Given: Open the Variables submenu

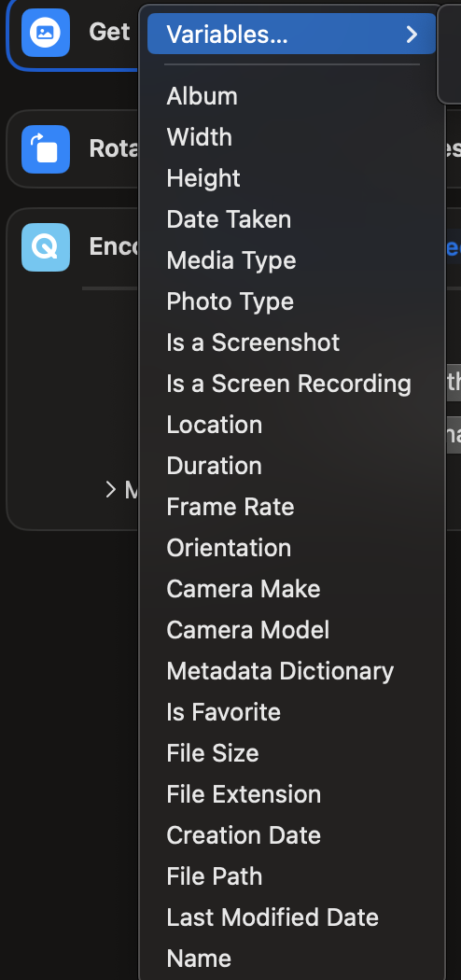Looking at the screenshot, I should (x=291, y=34).
